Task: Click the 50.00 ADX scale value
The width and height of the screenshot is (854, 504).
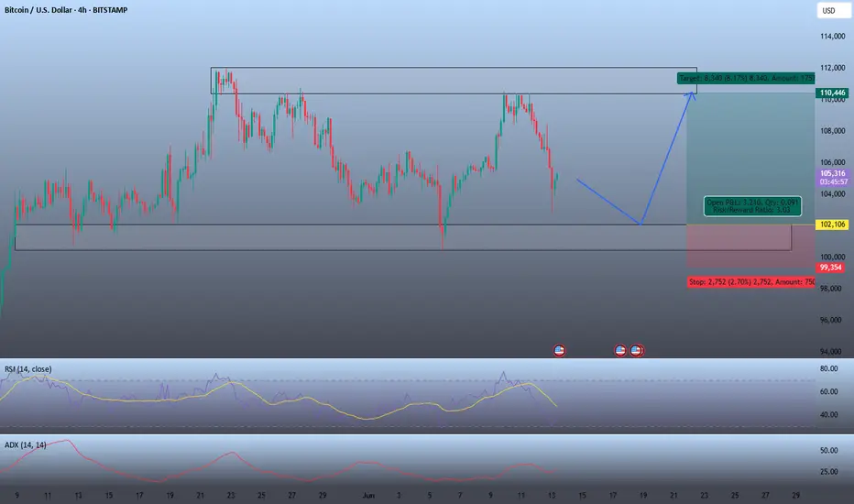Action: pyautogui.click(x=829, y=451)
